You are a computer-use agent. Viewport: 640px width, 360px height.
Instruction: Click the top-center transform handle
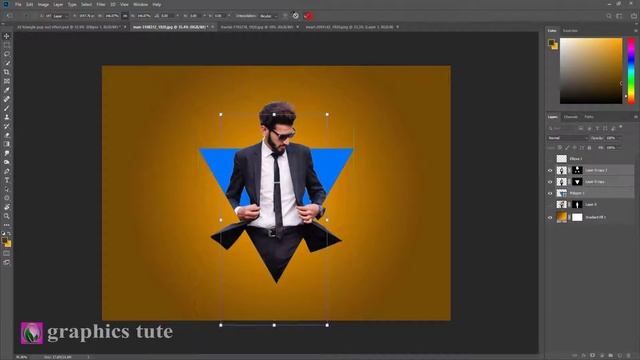(x=274, y=115)
